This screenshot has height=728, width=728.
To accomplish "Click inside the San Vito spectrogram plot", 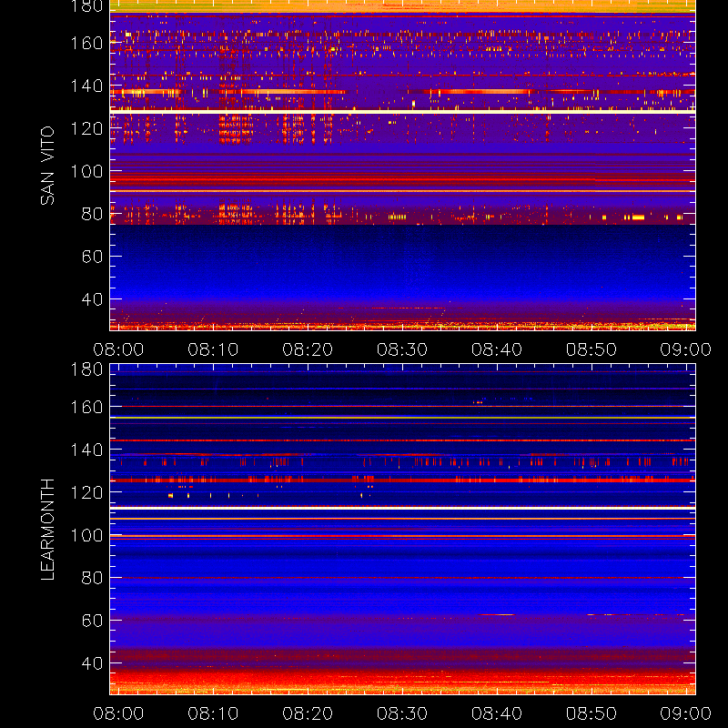I will (x=402, y=166).
